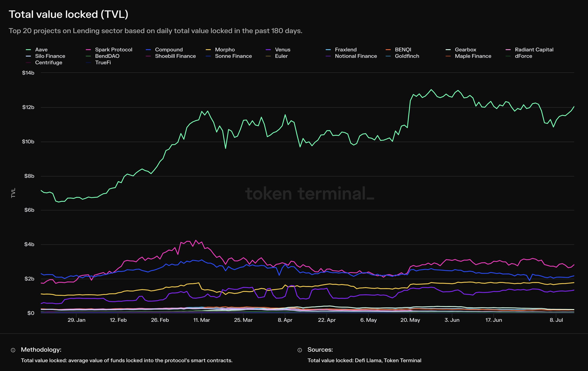Hide the Compound series via legend
588x371 pixels.
tap(169, 50)
